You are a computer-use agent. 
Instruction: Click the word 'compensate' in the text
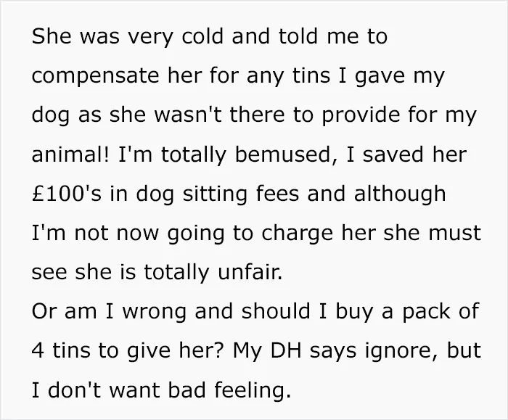[x=97, y=77]
